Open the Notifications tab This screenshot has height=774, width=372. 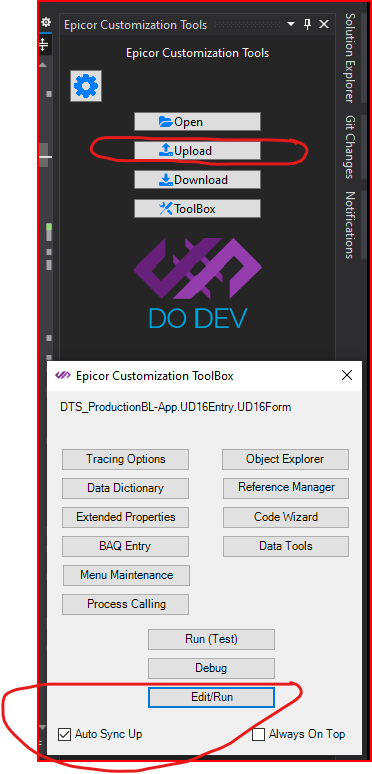[349, 225]
